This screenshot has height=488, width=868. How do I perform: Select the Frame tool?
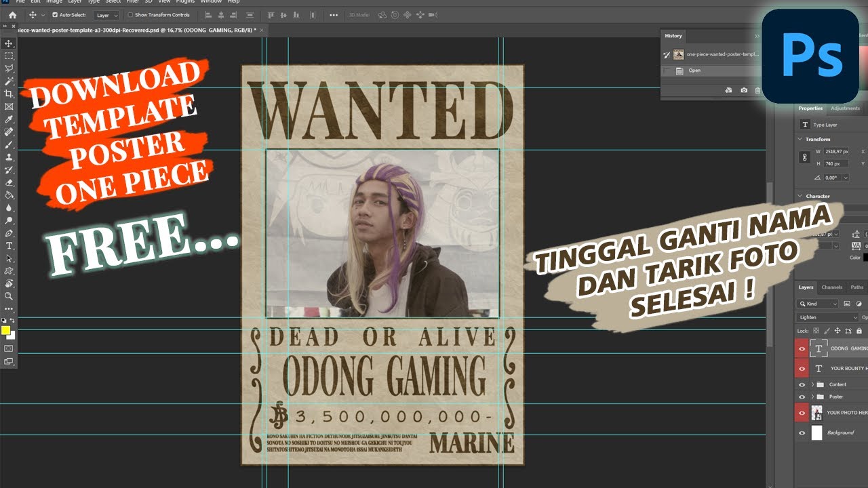(9, 106)
